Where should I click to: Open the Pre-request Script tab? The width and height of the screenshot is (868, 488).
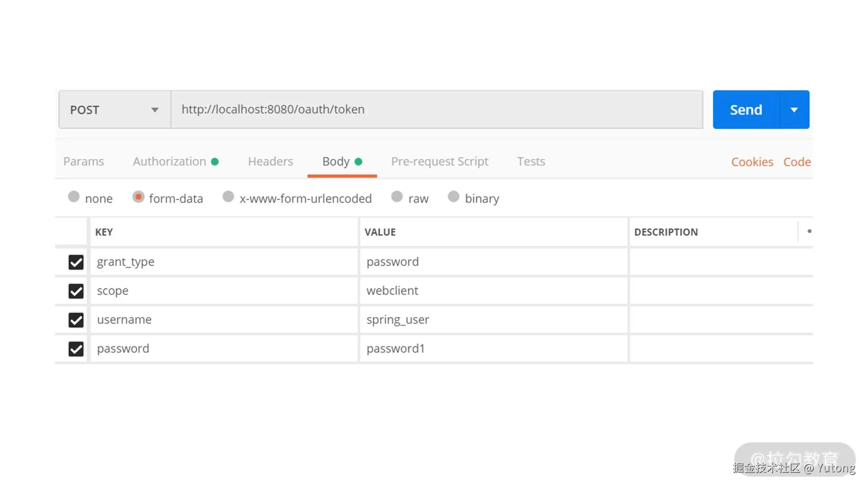click(x=439, y=162)
